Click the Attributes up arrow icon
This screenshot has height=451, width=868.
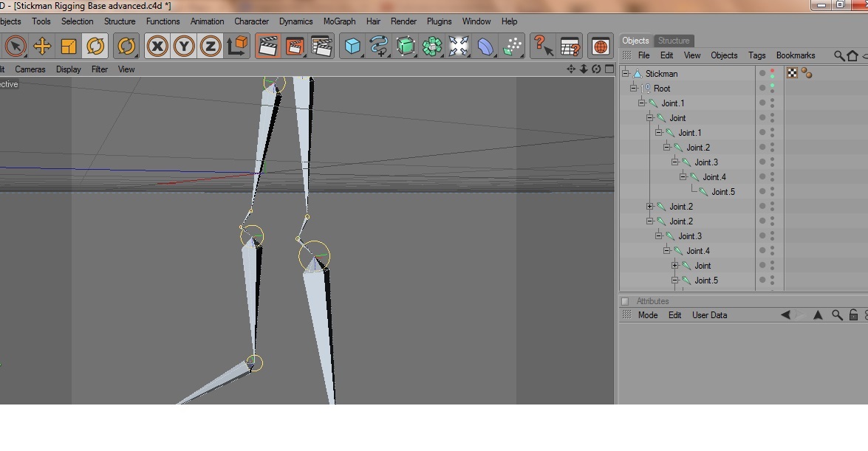click(818, 315)
